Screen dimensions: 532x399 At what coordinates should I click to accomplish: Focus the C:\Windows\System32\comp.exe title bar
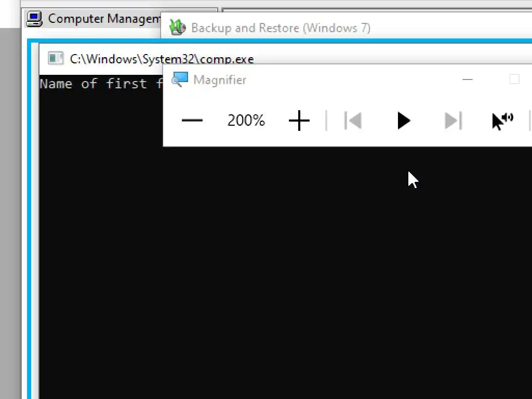click(x=162, y=59)
